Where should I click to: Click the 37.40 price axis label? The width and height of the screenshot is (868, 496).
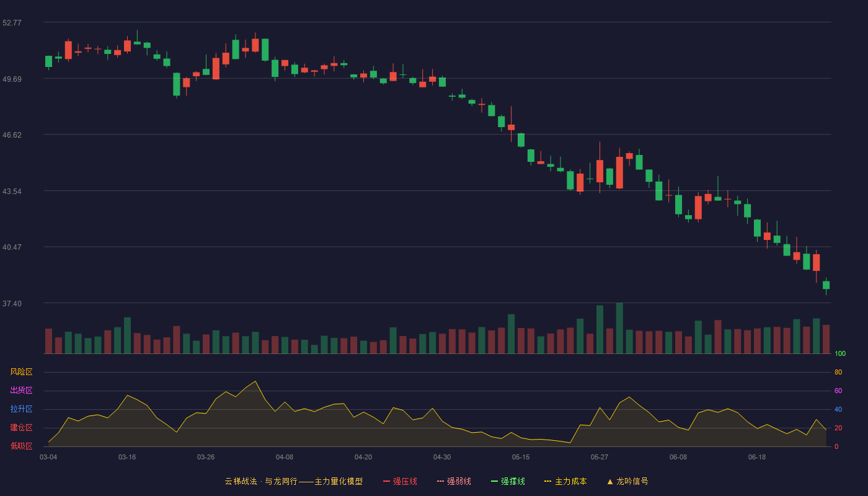pos(12,303)
